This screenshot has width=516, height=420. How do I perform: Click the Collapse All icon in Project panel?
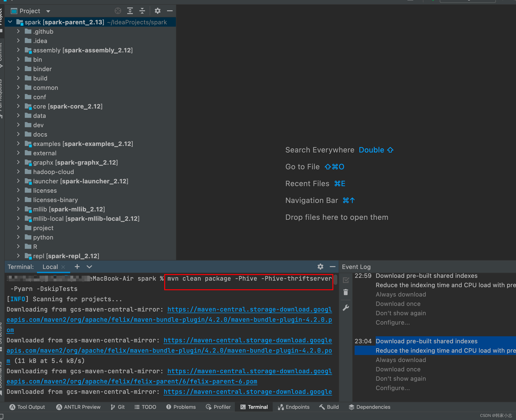[142, 11]
